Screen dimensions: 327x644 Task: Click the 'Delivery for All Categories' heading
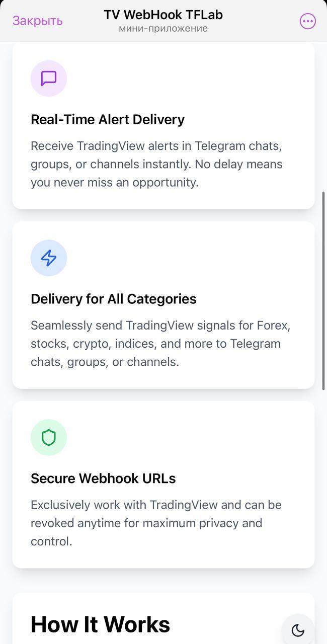[114, 299]
